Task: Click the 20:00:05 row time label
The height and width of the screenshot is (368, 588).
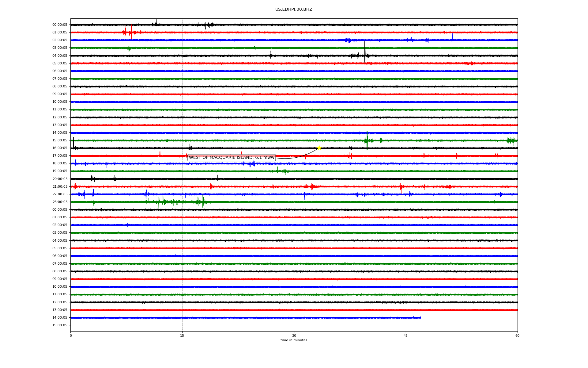Action: pos(60,179)
